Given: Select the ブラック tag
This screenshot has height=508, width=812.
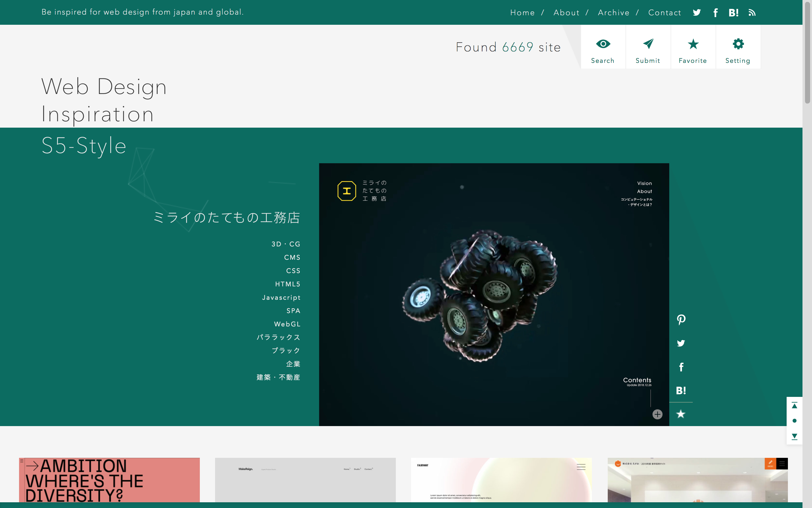Looking at the screenshot, I should pos(286,351).
